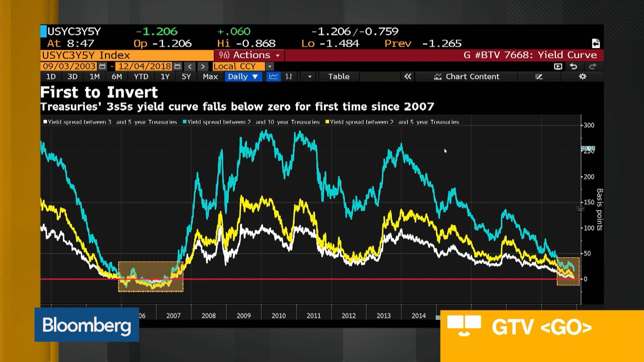This screenshot has height=362, width=644.
Task: Click the Table button
Action: tap(338, 76)
